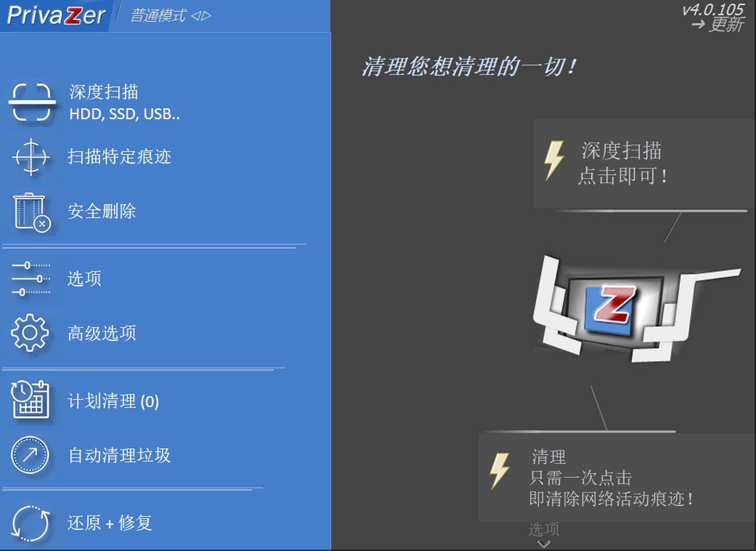Click 清理 只需一次点击 card
This screenshot has height=551, width=756.
[617, 477]
